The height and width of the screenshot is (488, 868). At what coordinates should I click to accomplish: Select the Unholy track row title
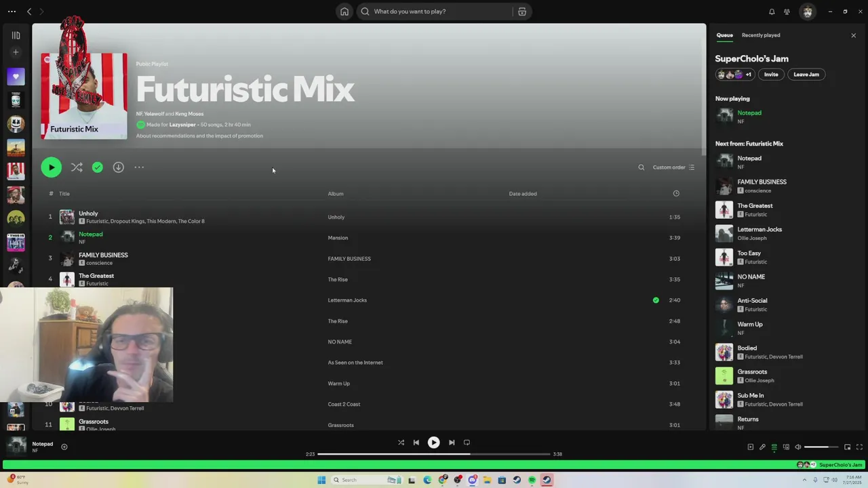pyautogui.click(x=88, y=213)
